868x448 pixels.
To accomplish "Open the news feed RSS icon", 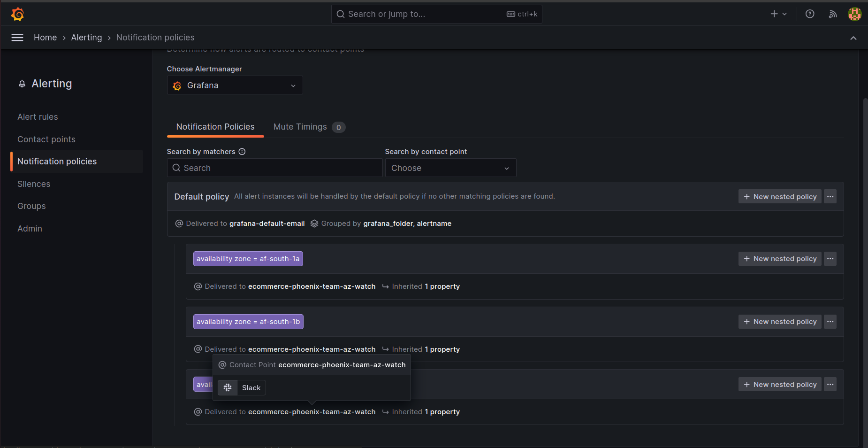I will (832, 14).
